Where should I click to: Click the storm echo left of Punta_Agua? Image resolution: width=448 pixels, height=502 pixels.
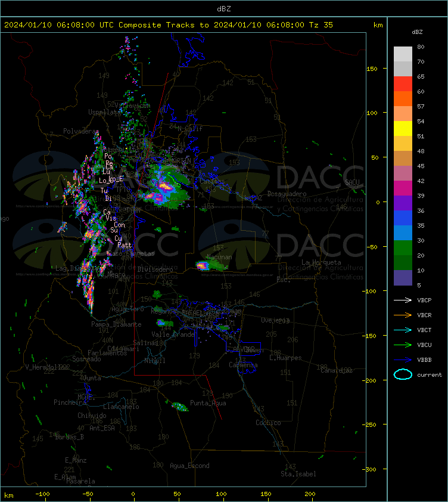pyautogui.click(x=180, y=407)
